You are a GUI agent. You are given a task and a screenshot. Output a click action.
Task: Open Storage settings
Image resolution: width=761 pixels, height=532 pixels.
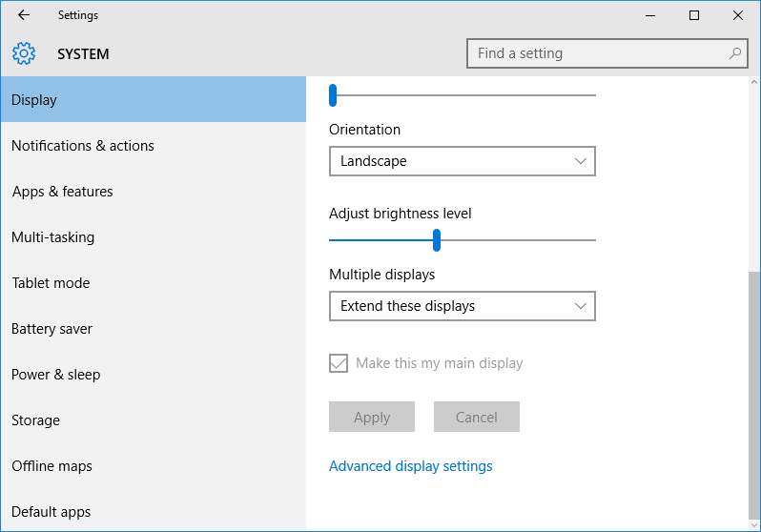[36, 420]
